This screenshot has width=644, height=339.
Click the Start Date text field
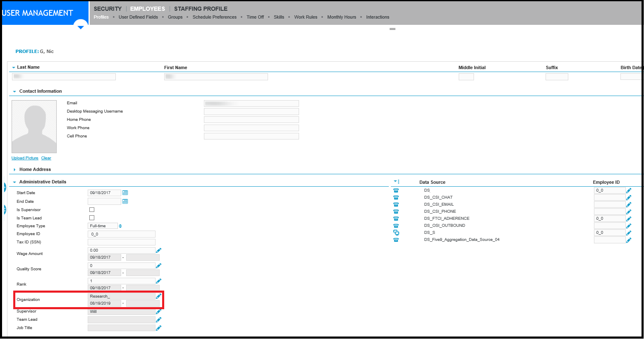tap(104, 193)
